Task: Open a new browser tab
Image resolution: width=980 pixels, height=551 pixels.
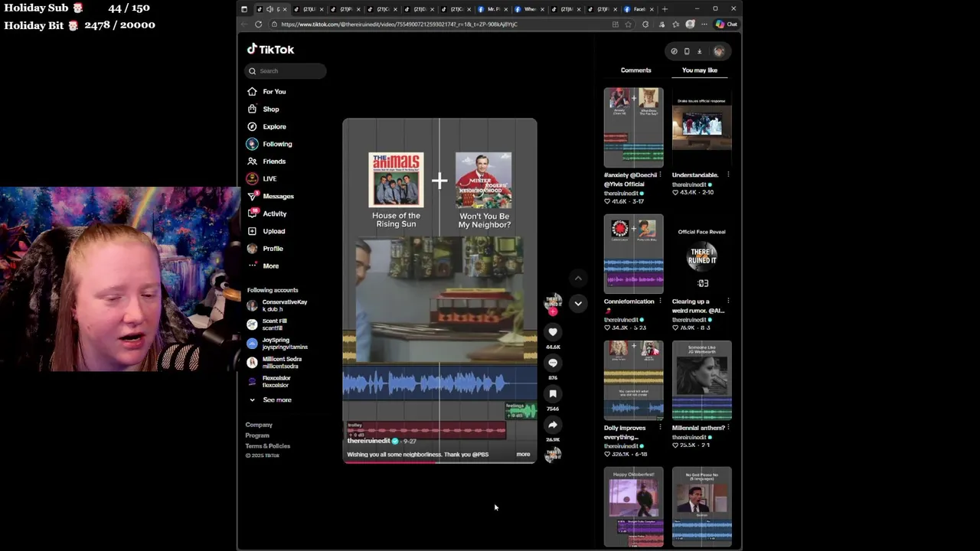Action: coord(665,9)
